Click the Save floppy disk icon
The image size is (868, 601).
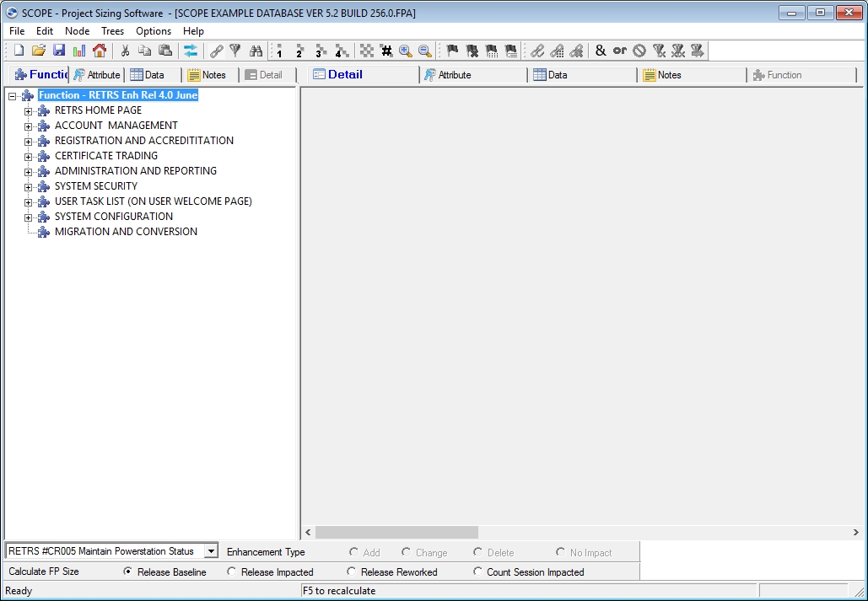59,51
